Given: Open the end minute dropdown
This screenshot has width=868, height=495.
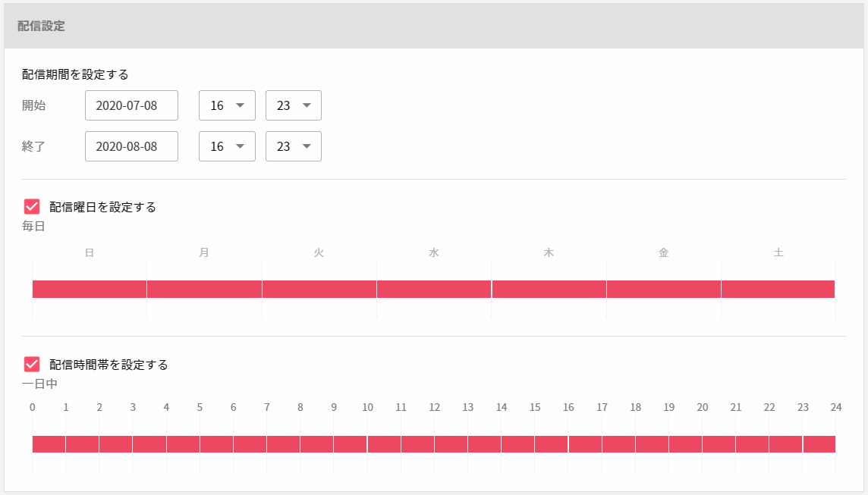Looking at the screenshot, I should 293,146.
